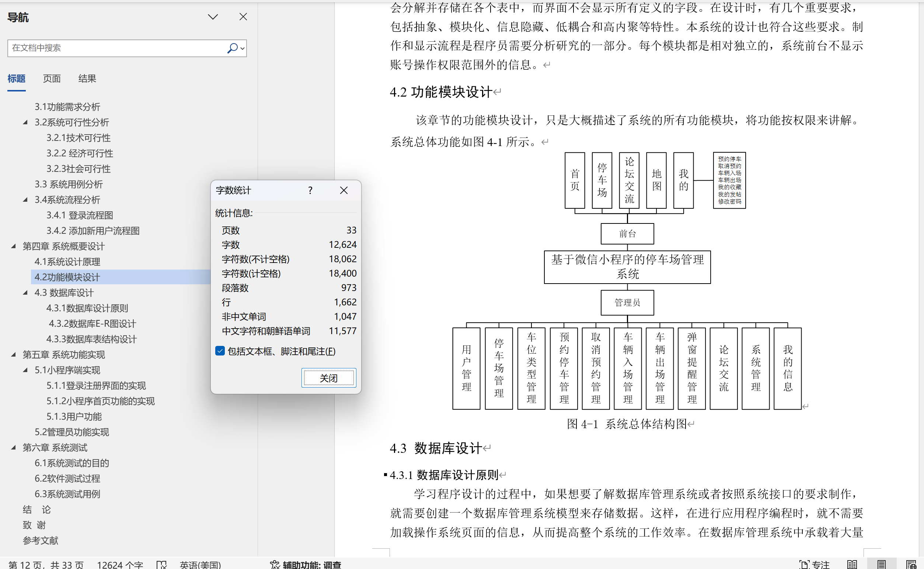This screenshot has width=924, height=569.
Task: Select Print Layout view icon
Action: point(882,565)
